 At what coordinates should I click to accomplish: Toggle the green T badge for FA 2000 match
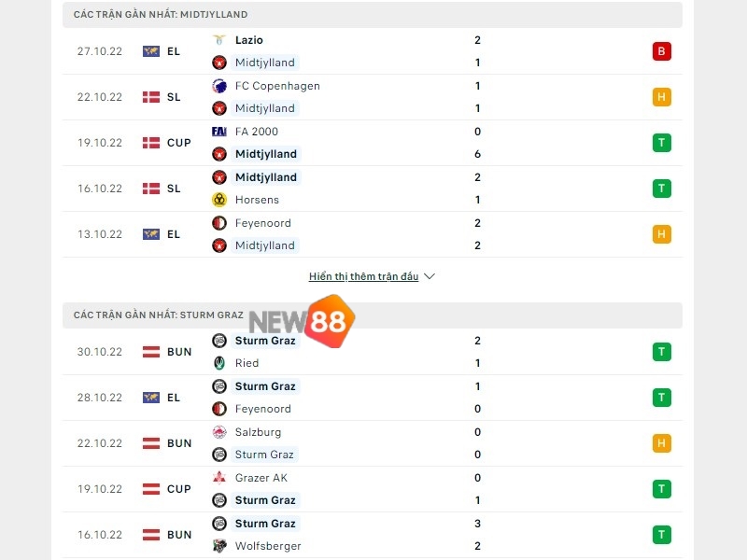tap(662, 143)
